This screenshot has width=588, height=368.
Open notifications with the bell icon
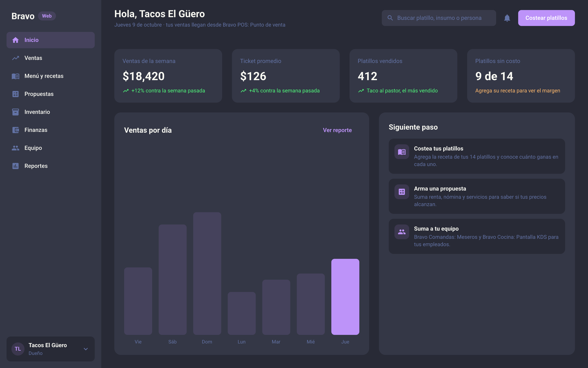click(x=507, y=18)
